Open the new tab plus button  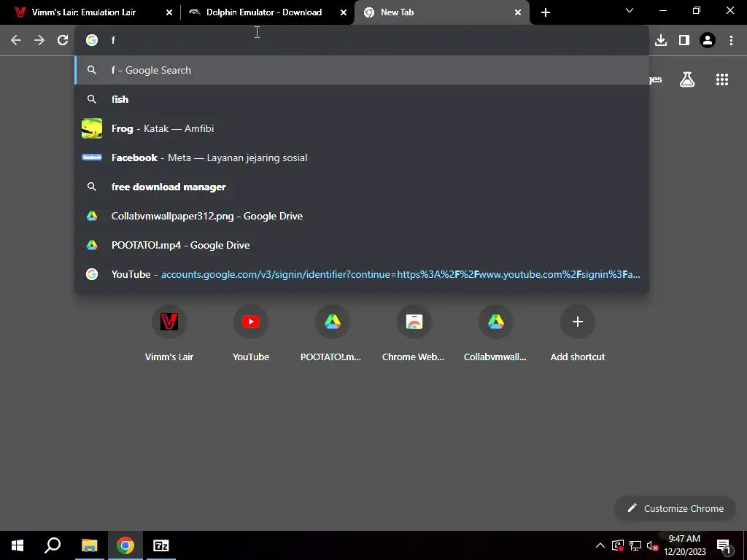point(546,12)
